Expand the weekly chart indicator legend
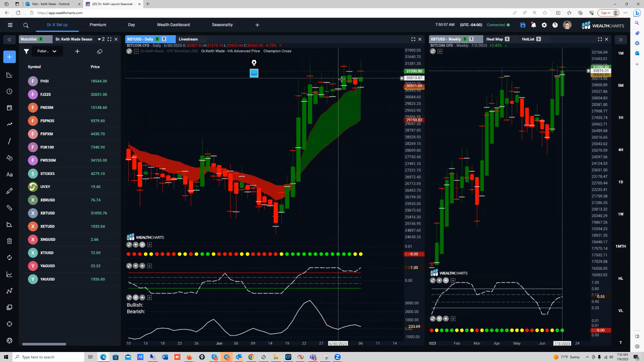 [440, 51]
